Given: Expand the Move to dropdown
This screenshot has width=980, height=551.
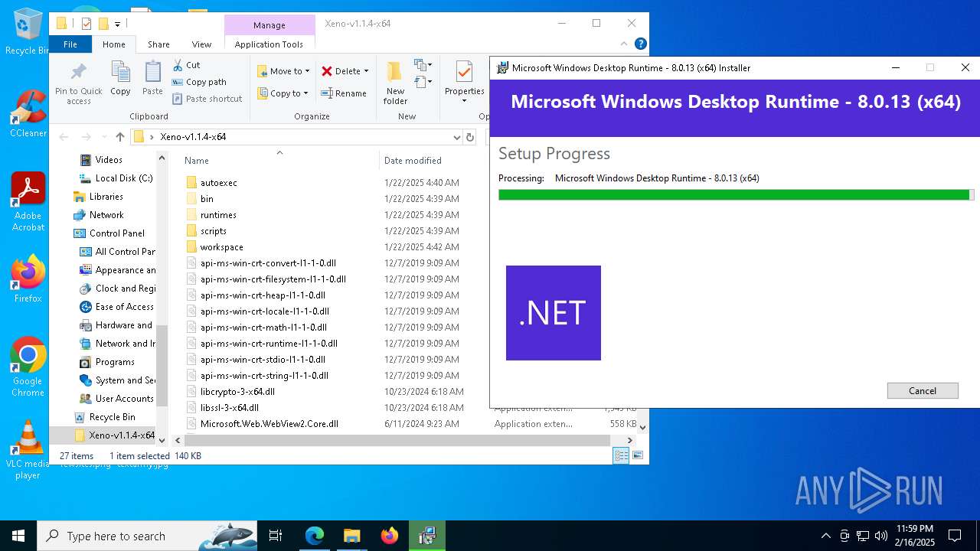Looking at the screenshot, I should 307,71.
